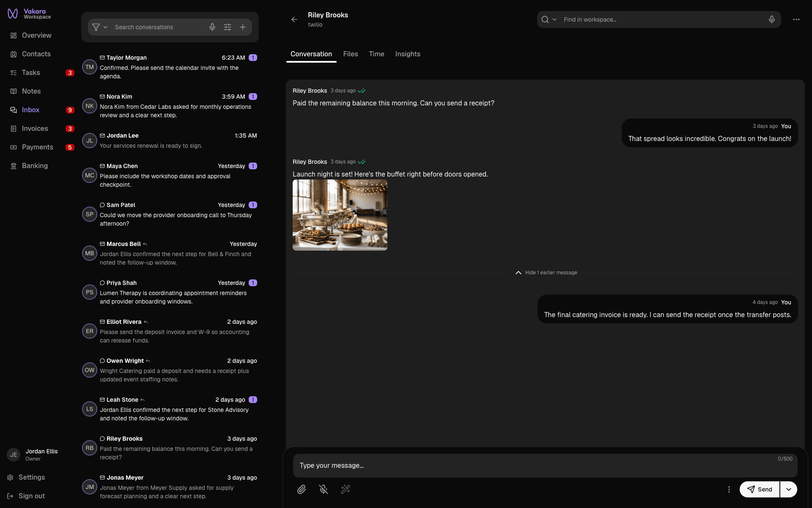Open Jordan Ellis profile
Viewport: 812px width, 508px height.
[33, 455]
